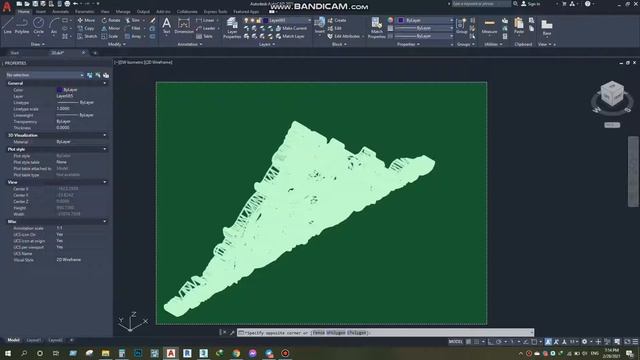Activate the Rotate command
640x360 pixels.
coord(111,20)
